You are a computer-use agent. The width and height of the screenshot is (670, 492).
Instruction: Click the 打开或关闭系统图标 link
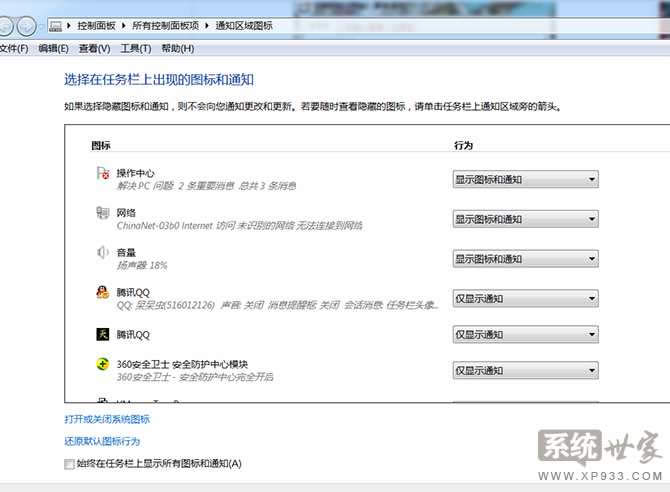click(x=107, y=419)
